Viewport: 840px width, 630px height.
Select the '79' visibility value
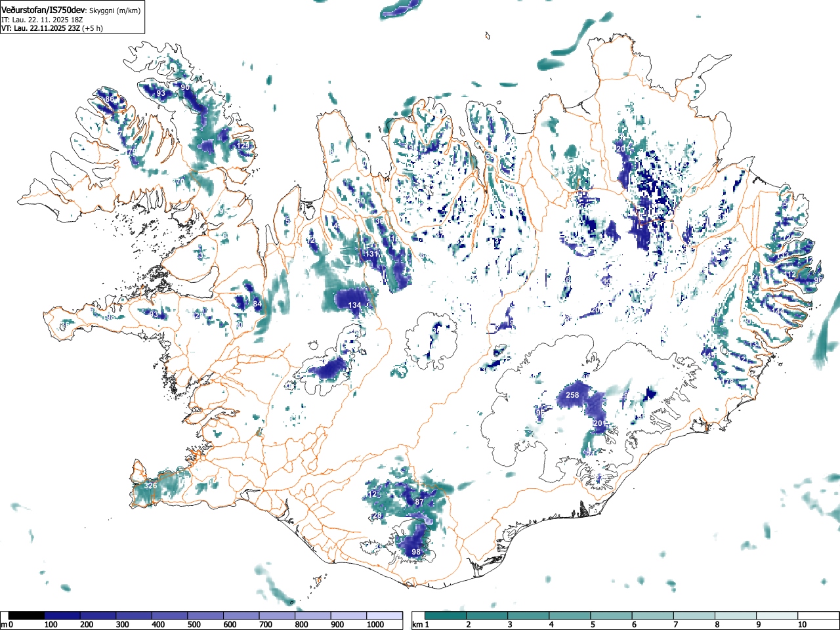tap(132, 152)
